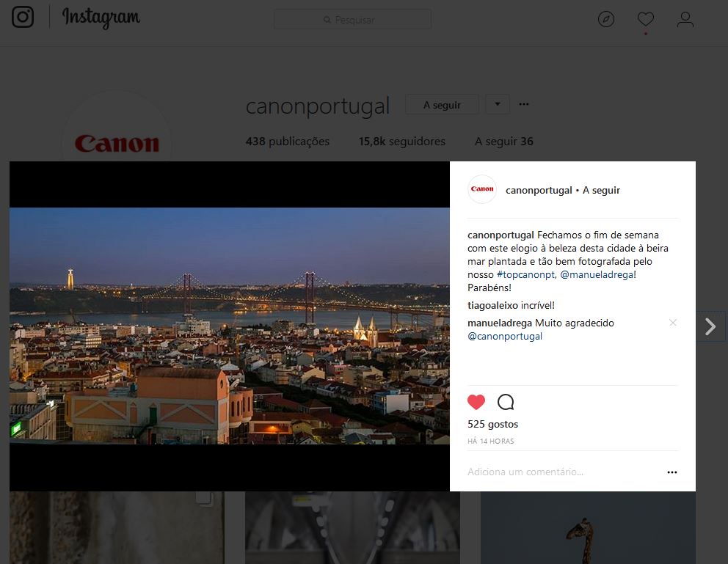Open the Instagram wordmark home link

pos(101,18)
